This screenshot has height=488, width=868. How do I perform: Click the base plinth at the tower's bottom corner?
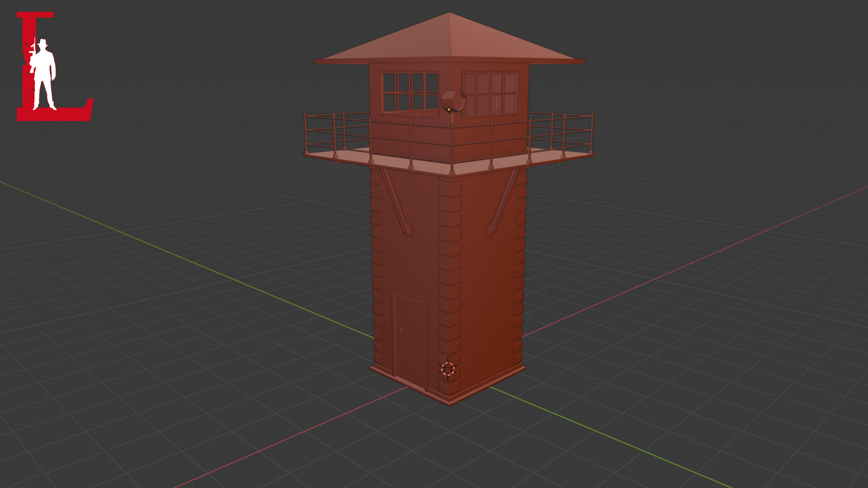[449, 400]
